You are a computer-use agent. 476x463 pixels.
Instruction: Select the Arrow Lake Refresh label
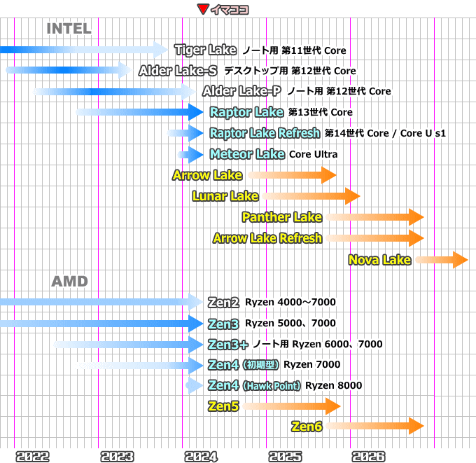point(267,238)
